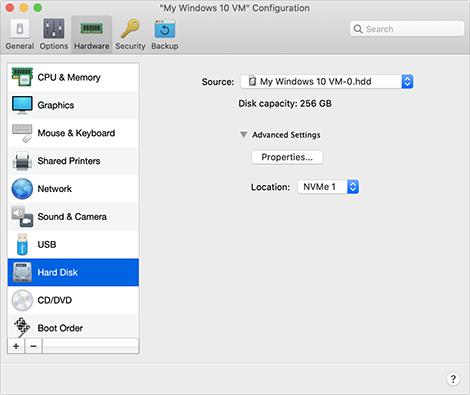Image resolution: width=470 pixels, height=395 pixels.
Task: Collapse the Advanced Settings disclosure triangle
Action: click(244, 135)
